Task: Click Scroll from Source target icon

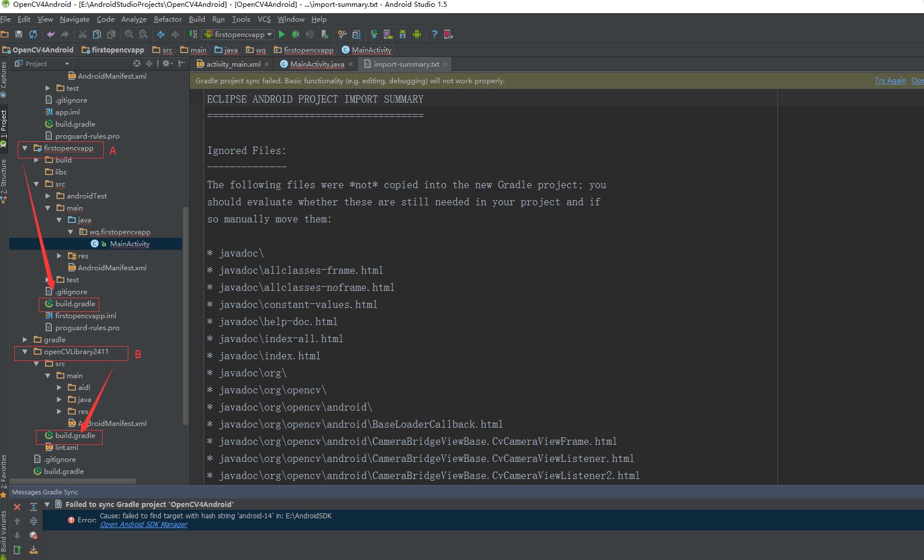Action: tap(137, 63)
